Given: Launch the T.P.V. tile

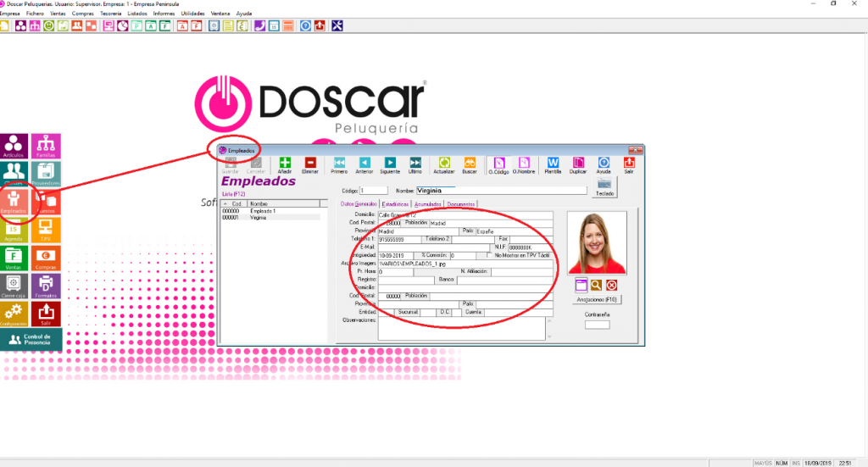Looking at the screenshot, I should coord(46,231).
